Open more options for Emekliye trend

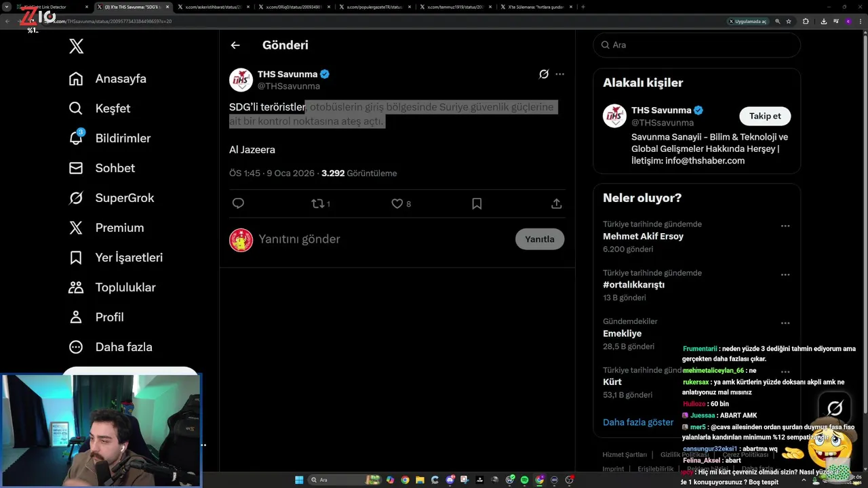click(x=785, y=323)
